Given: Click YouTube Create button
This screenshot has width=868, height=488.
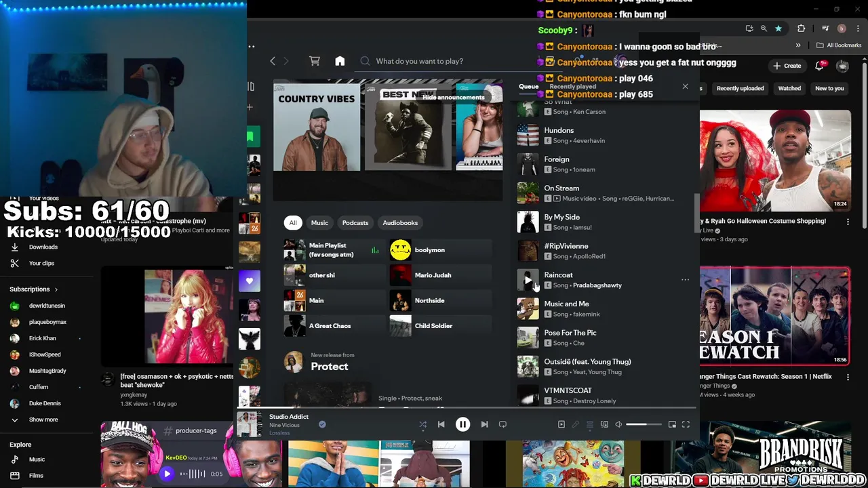Looking at the screenshot, I should tap(787, 66).
